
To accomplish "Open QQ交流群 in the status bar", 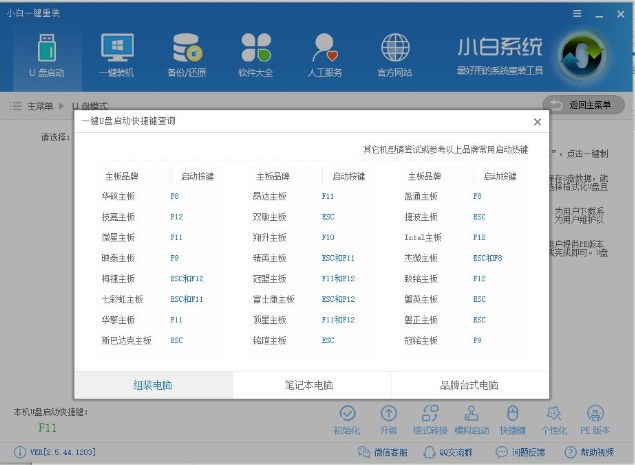I will tap(448, 452).
